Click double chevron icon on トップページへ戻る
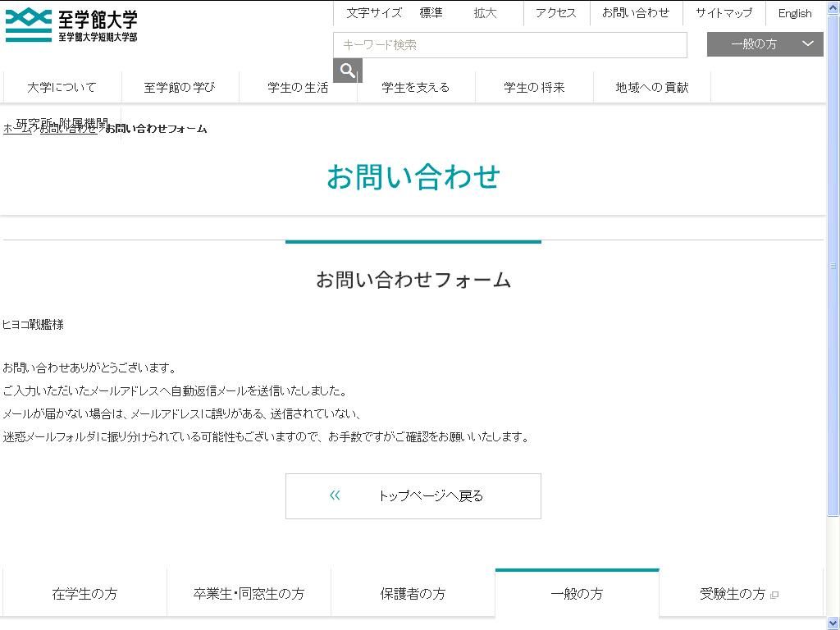840x630 pixels. point(335,495)
